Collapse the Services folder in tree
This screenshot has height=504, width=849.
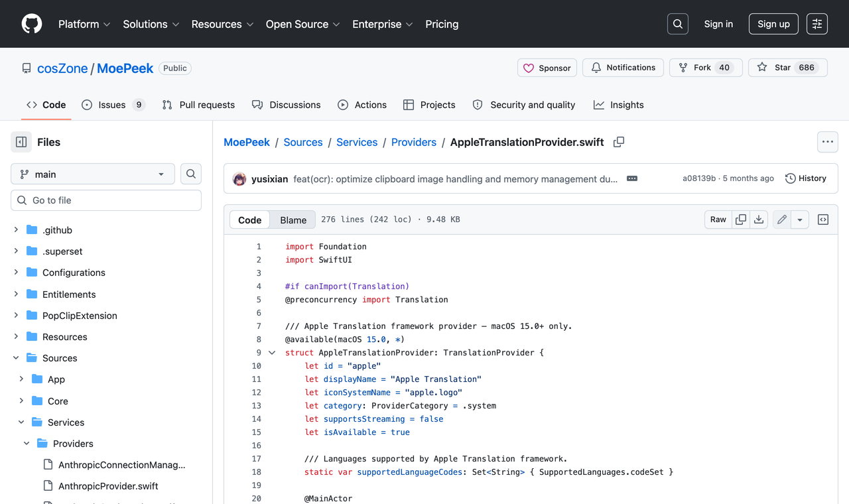21,422
